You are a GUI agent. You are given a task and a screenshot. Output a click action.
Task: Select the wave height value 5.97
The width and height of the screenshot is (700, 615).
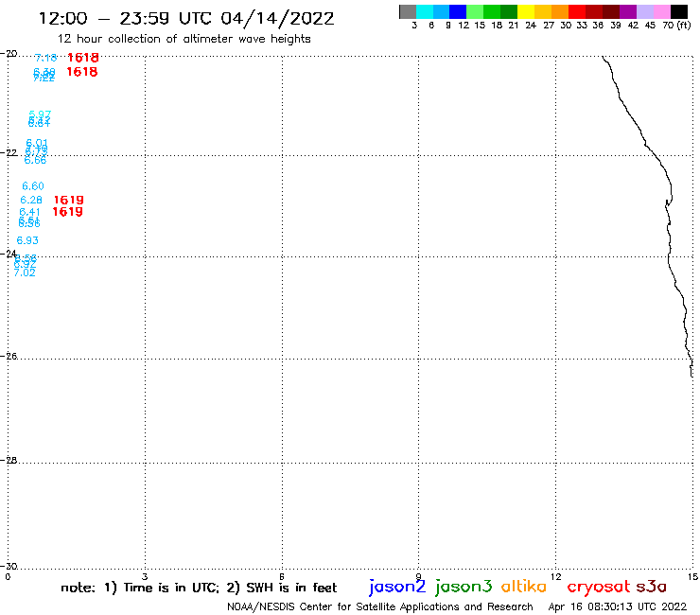[x=40, y=114]
